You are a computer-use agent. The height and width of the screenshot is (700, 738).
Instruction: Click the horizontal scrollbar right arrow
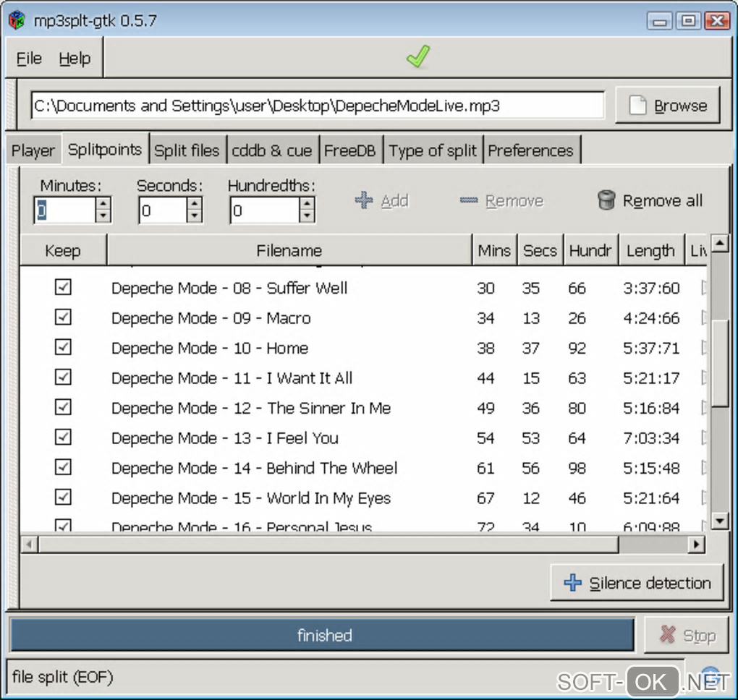tap(697, 545)
